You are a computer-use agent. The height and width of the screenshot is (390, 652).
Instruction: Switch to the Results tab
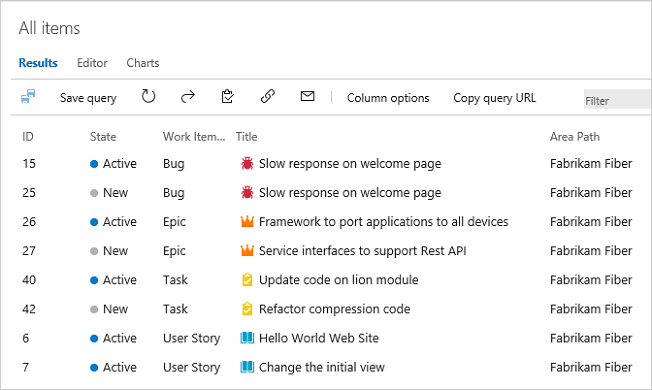coord(38,63)
